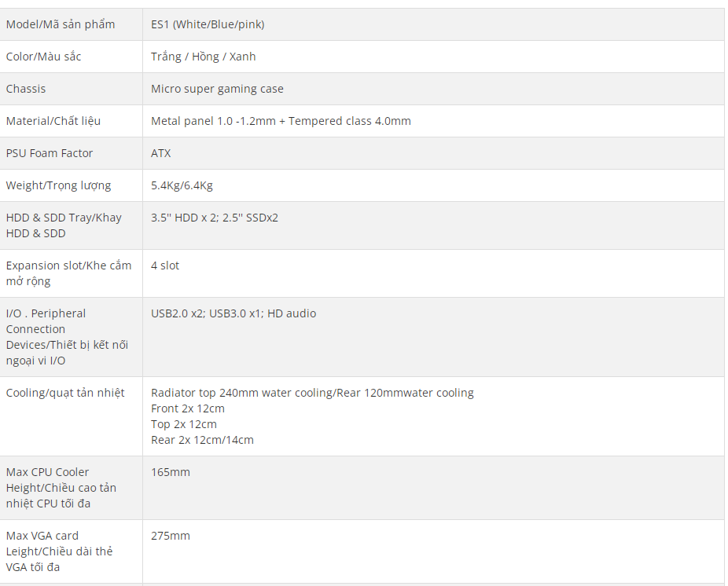
Task: Select the Trắng / Hồng / Xanh text
Action: point(204,57)
